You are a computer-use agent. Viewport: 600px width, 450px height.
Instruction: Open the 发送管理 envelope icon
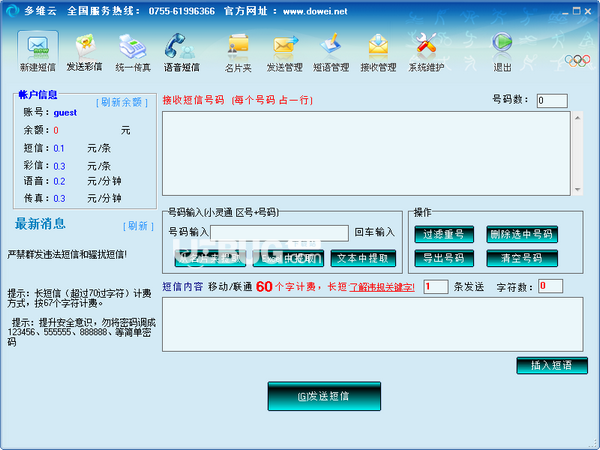point(285,52)
